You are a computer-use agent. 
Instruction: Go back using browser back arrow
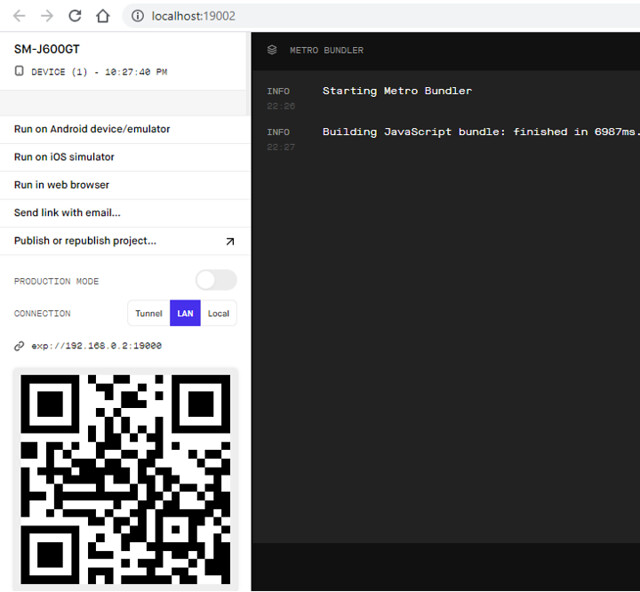[x=19, y=16]
